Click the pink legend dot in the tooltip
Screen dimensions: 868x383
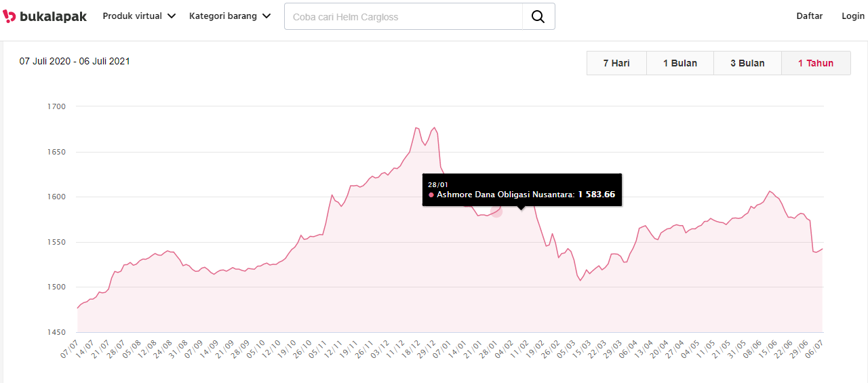pos(431,195)
